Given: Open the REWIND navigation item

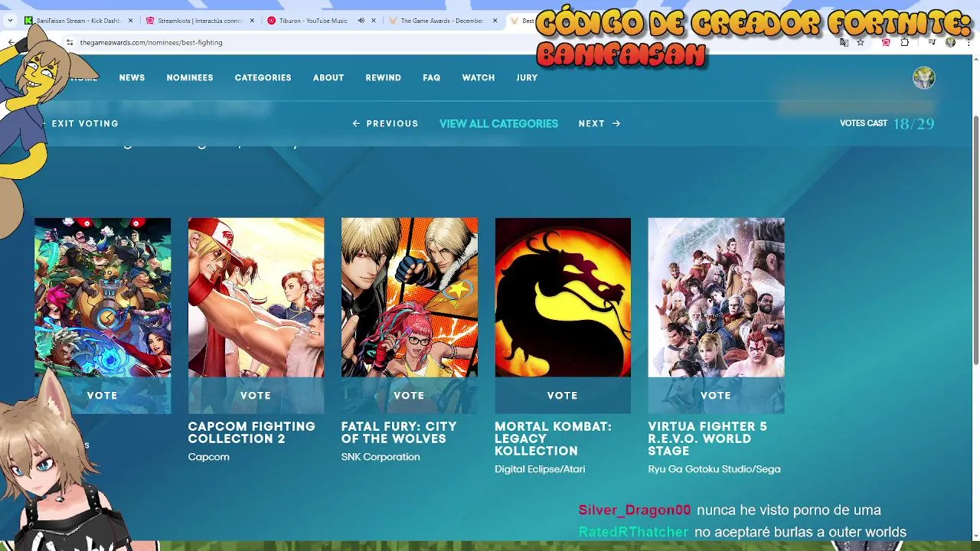Looking at the screenshot, I should click(x=383, y=77).
